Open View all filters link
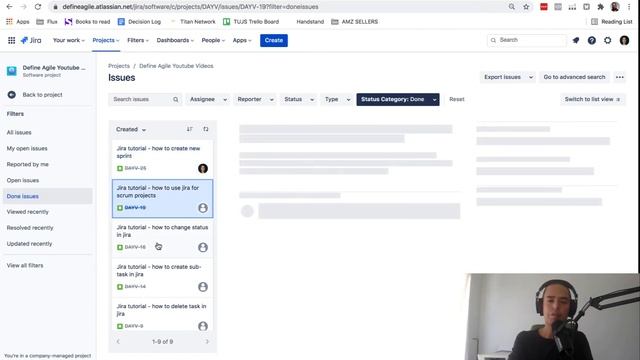 click(25, 266)
